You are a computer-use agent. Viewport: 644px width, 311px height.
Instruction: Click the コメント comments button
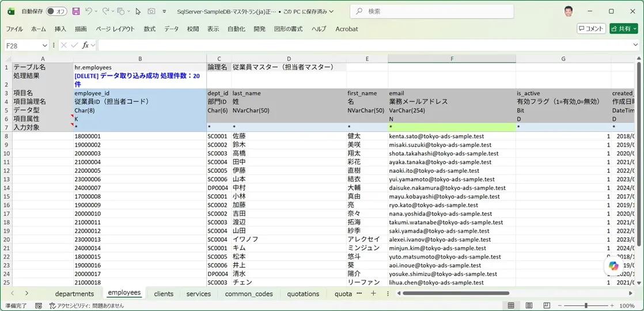592,29
